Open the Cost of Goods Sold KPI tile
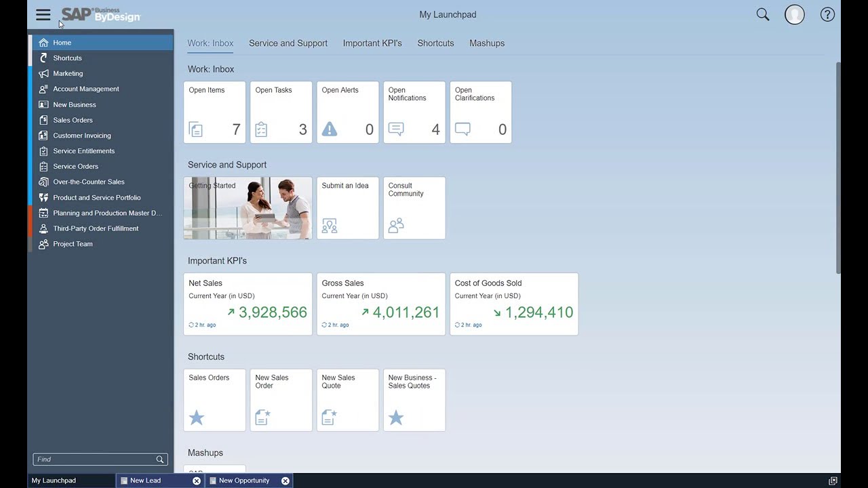This screenshot has width=868, height=488. pos(514,304)
